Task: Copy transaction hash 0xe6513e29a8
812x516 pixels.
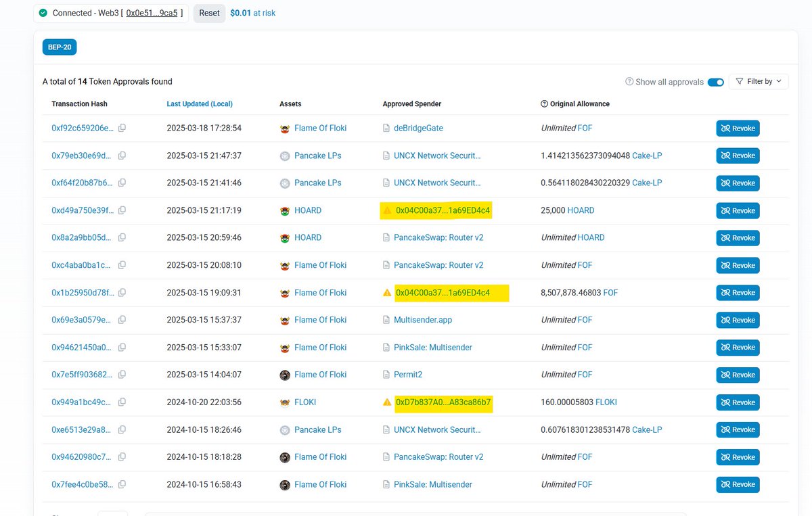Action: tap(122, 429)
